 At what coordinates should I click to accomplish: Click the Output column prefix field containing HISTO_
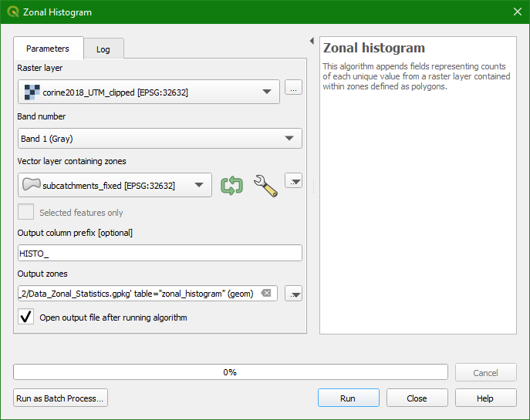[x=160, y=254]
